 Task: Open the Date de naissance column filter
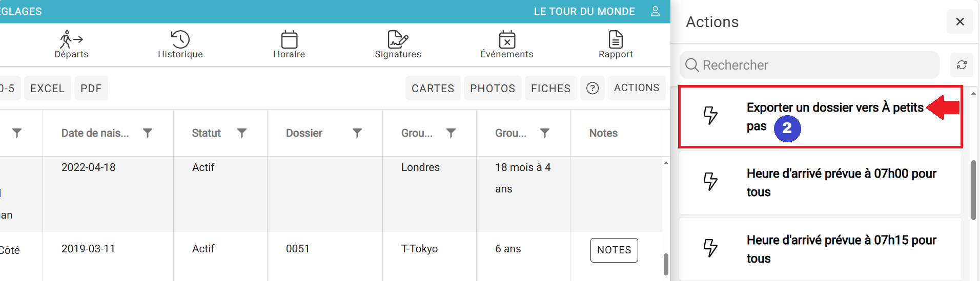click(148, 133)
